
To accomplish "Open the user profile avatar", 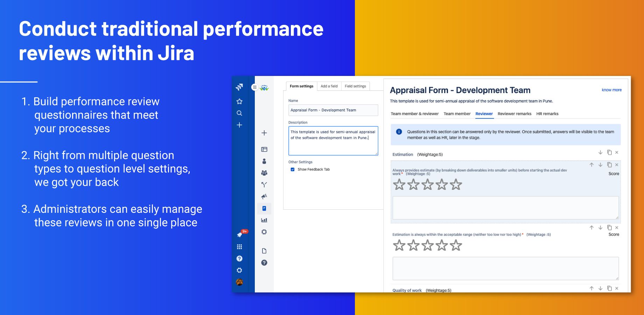I will [x=239, y=282].
